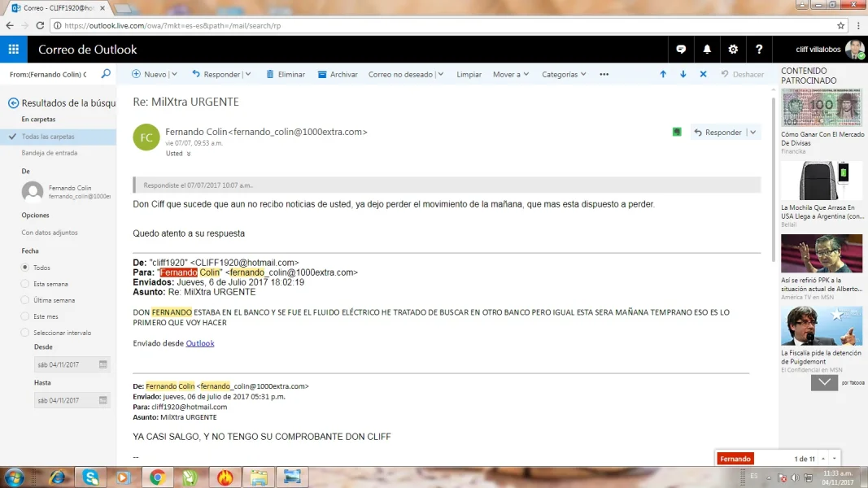Image resolution: width=868 pixels, height=488 pixels.
Task: Choose Seleccionar intervalo radio option
Action: 25,333
